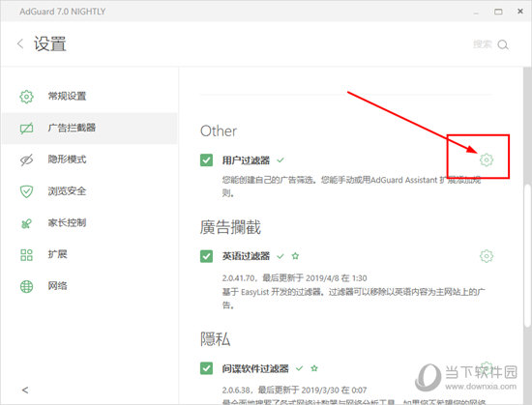Click the EasyList filter description text
The image size is (532, 405).
tap(353, 299)
